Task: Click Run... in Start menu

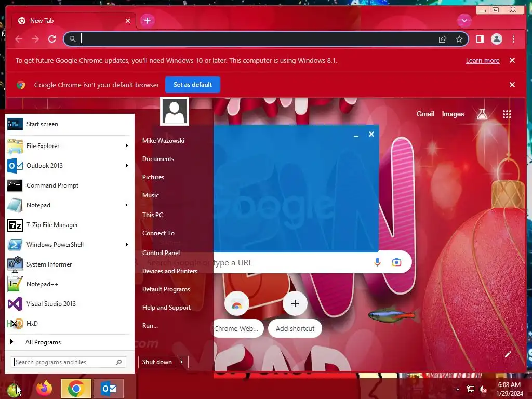Action: (150, 326)
